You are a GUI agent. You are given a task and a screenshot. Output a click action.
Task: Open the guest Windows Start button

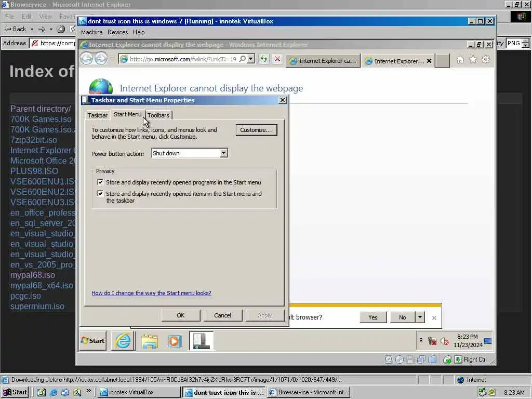tap(93, 341)
